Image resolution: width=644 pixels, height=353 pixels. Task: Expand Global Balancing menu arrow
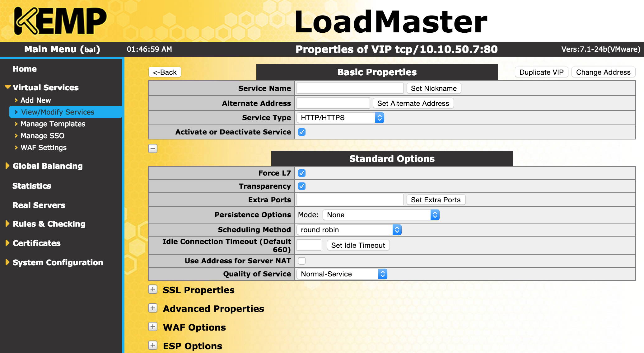pyautogui.click(x=7, y=166)
